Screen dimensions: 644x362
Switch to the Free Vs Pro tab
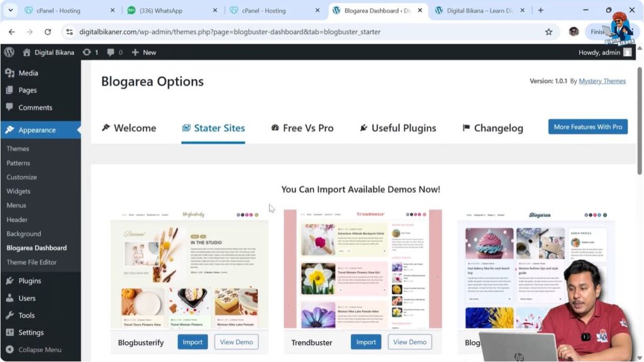[303, 128]
